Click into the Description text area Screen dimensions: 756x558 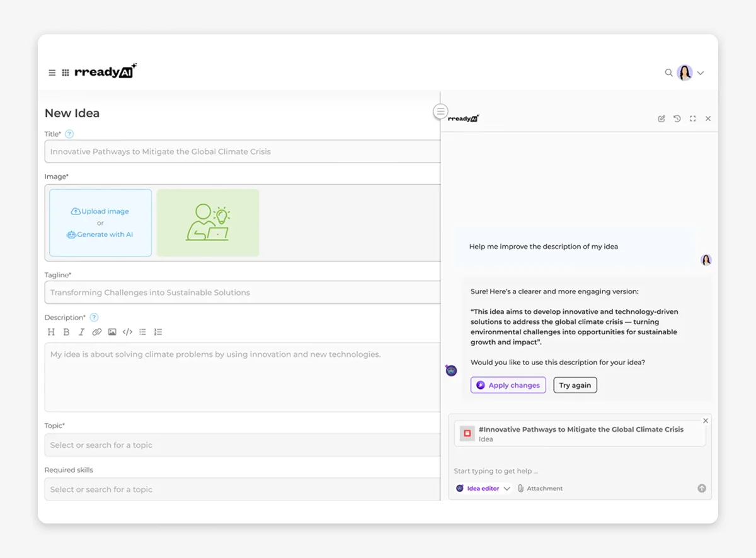[x=242, y=377]
